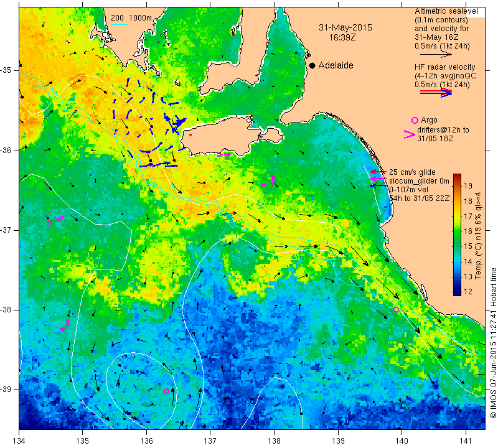Viewport: 498px width, 448px height.
Task: Click longitude axis label 137
Action: point(210,441)
